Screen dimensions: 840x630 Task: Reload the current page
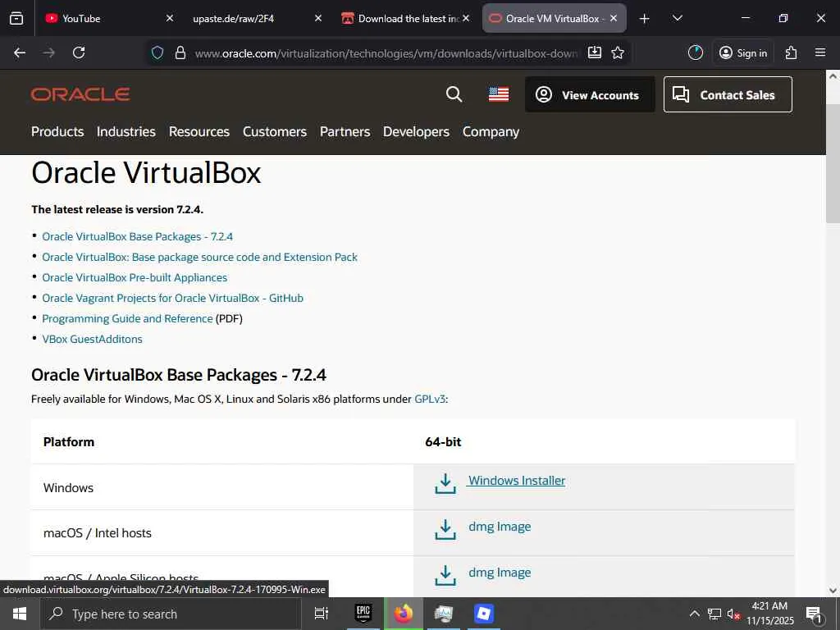coord(79,52)
